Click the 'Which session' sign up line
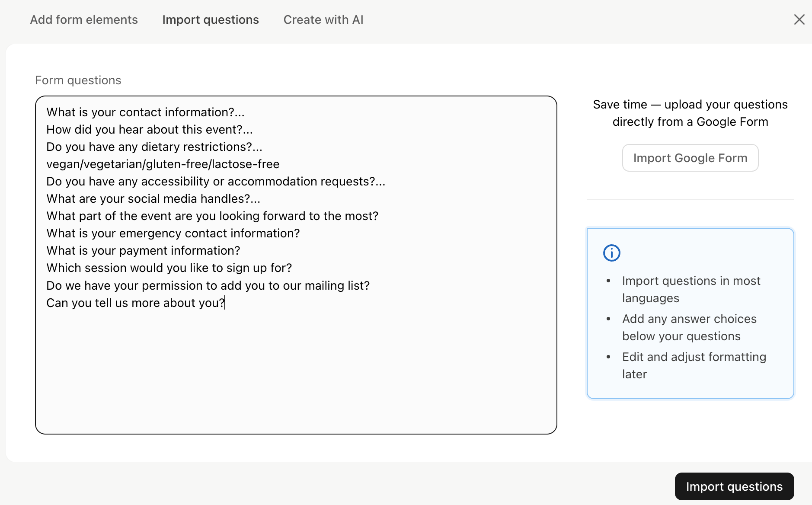The width and height of the screenshot is (812, 505). [x=169, y=268]
